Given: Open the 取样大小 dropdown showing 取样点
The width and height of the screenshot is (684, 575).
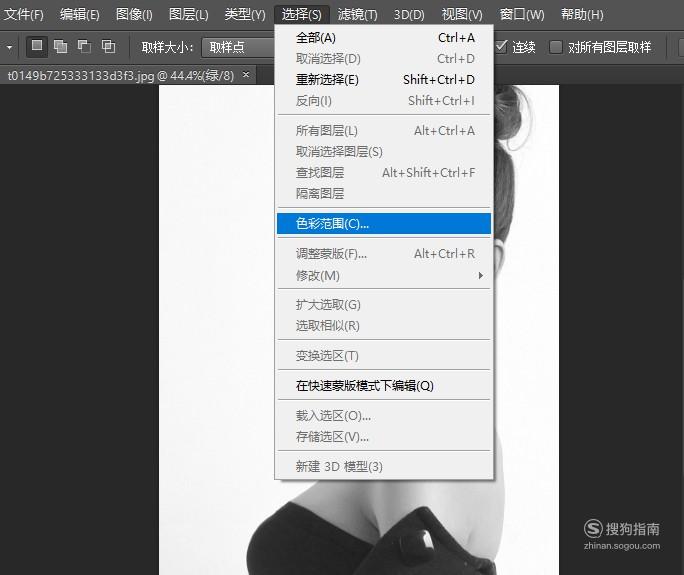Looking at the screenshot, I should coord(238,47).
